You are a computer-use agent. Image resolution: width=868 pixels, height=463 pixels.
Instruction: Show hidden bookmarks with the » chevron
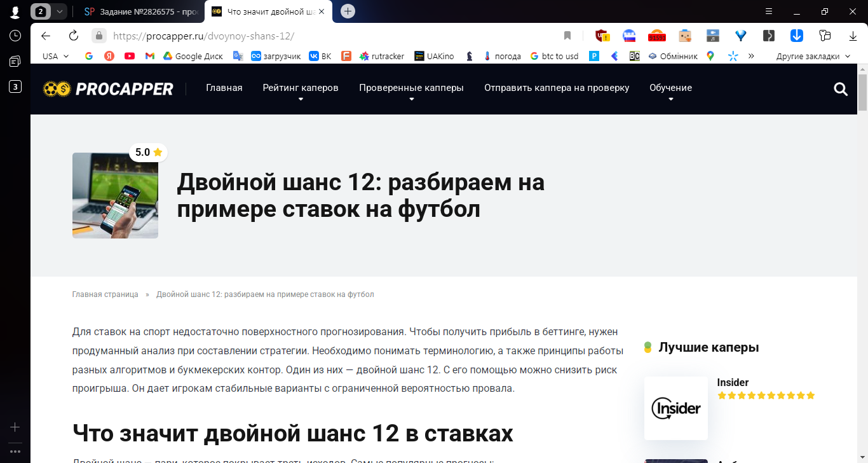click(751, 56)
